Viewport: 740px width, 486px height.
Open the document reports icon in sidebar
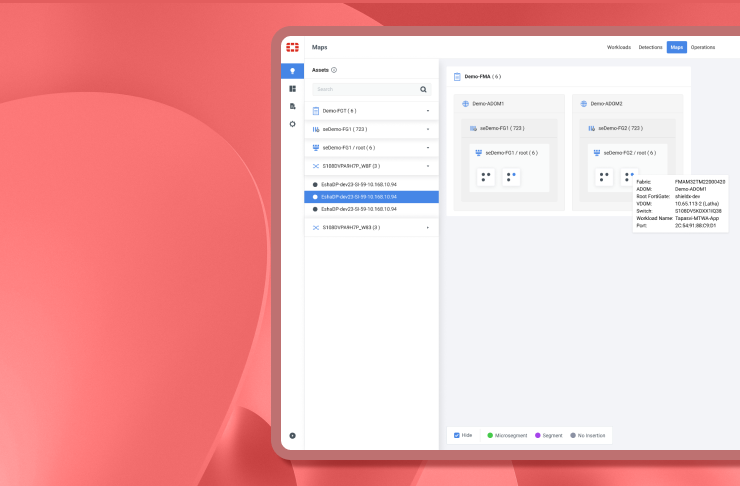tap(293, 106)
